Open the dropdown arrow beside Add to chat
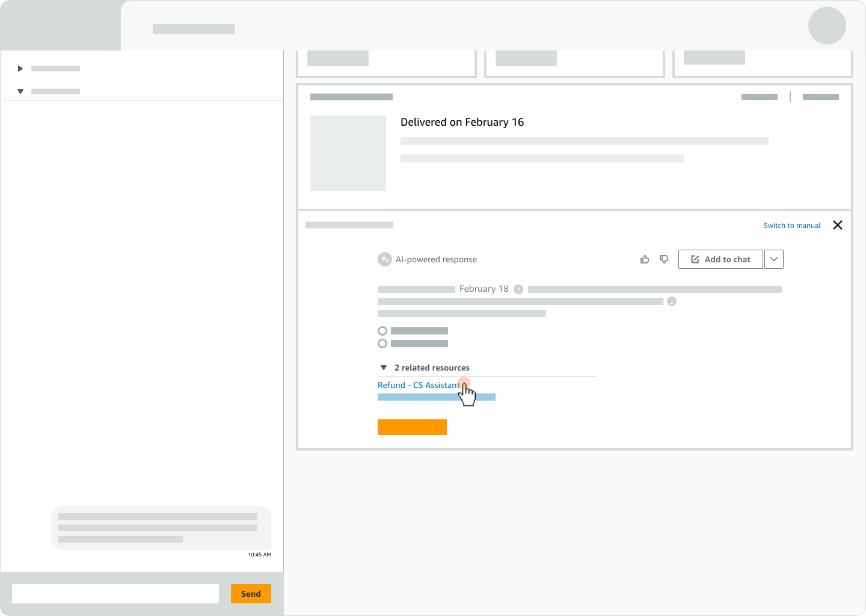Screen dimensions: 866x616 pyautogui.click(x=774, y=259)
